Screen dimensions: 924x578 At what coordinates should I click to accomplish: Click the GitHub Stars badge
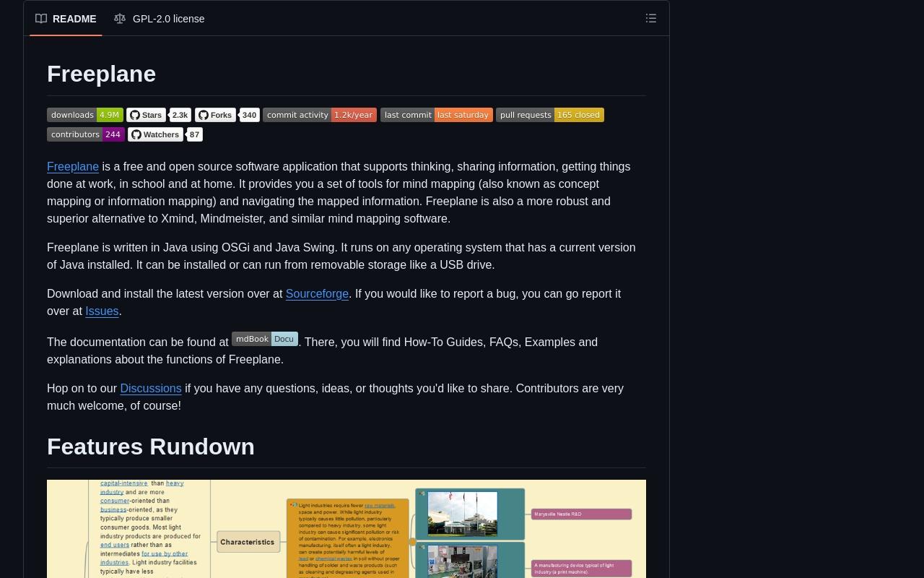pos(146,115)
